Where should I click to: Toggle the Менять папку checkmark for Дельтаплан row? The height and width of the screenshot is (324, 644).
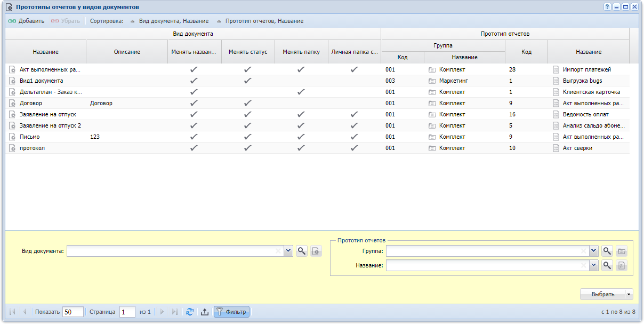(x=301, y=92)
